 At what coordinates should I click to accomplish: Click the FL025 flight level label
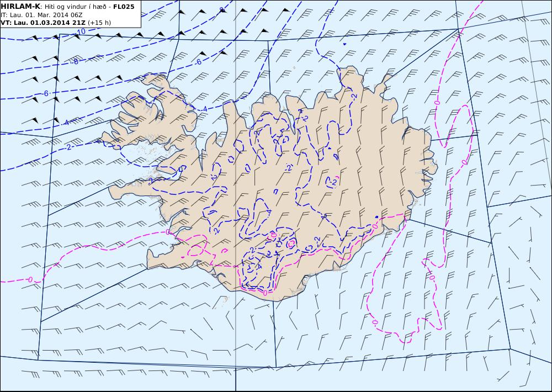point(124,7)
